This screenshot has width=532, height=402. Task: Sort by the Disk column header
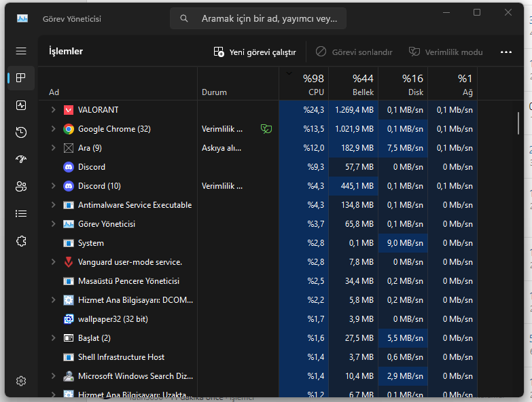[403, 84]
